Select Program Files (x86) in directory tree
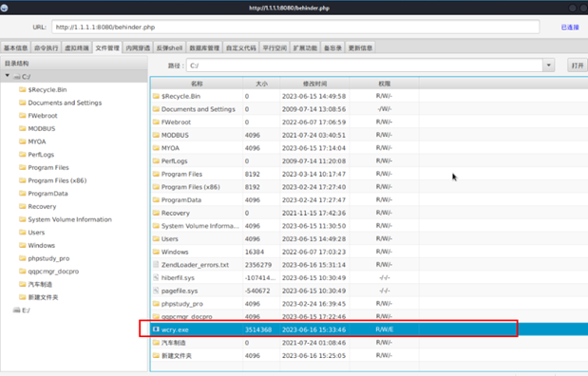This screenshot has height=376, width=588. click(57, 180)
